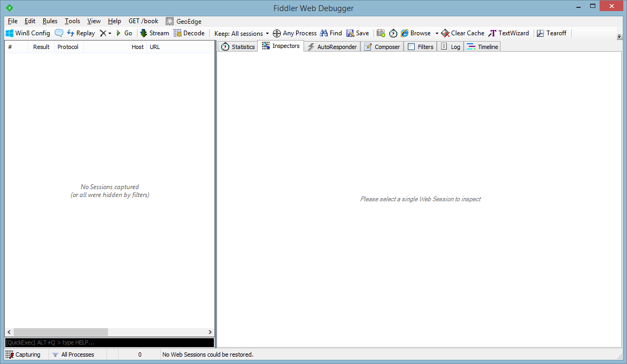The width and height of the screenshot is (627, 364).
Task: Save the sessions
Action: point(357,33)
